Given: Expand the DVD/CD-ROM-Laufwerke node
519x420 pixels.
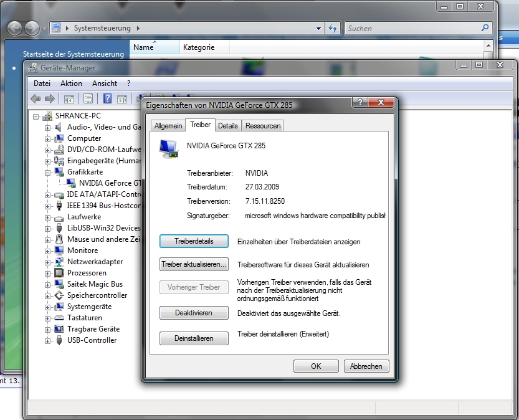Looking at the screenshot, I should (x=47, y=150).
